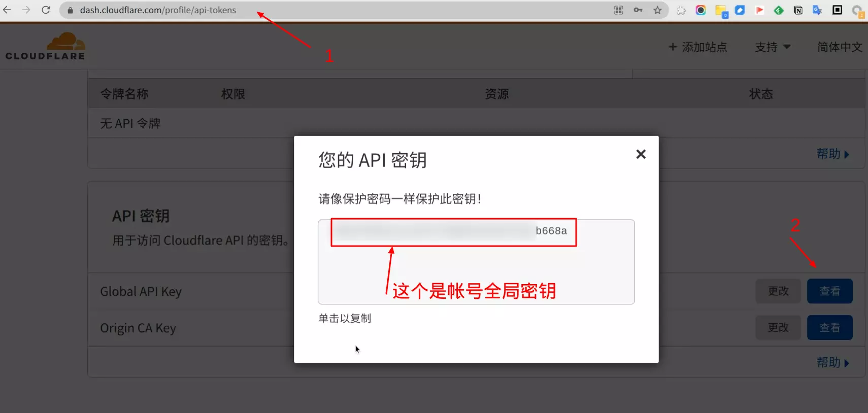This screenshot has height=413, width=868.
Task: Open the yellow sticky note extension
Action: [x=721, y=11]
